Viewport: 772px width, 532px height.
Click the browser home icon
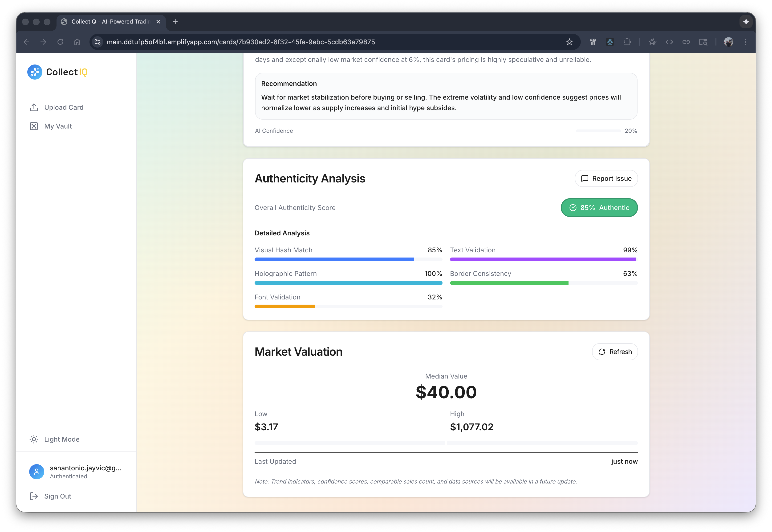(77, 42)
